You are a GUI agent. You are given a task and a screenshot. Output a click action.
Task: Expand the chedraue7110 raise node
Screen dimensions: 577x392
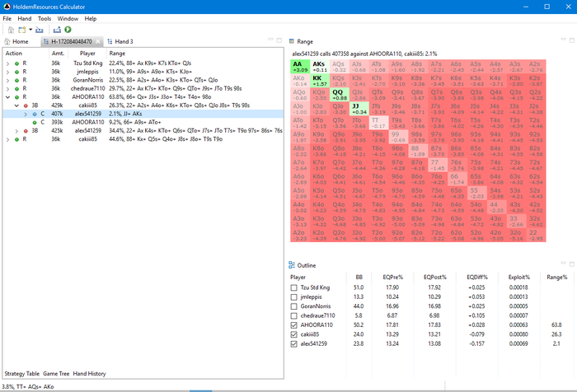point(7,89)
